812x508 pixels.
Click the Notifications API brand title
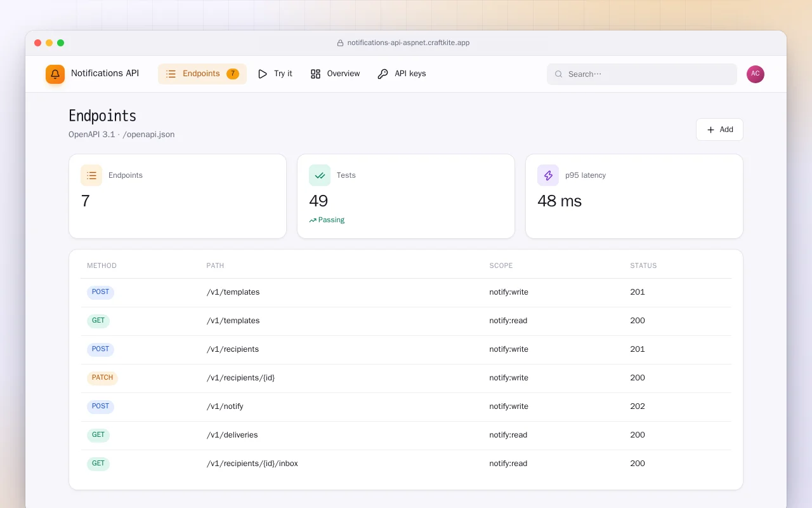coord(105,73)
